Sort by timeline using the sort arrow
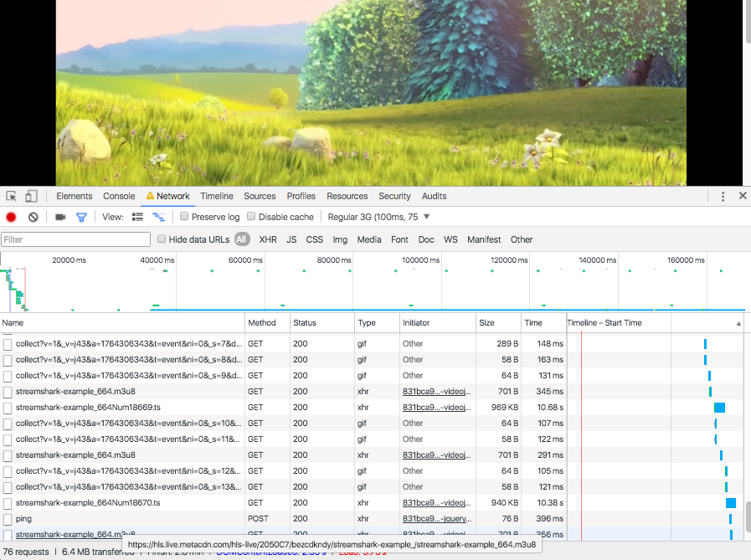 (738, 323)
